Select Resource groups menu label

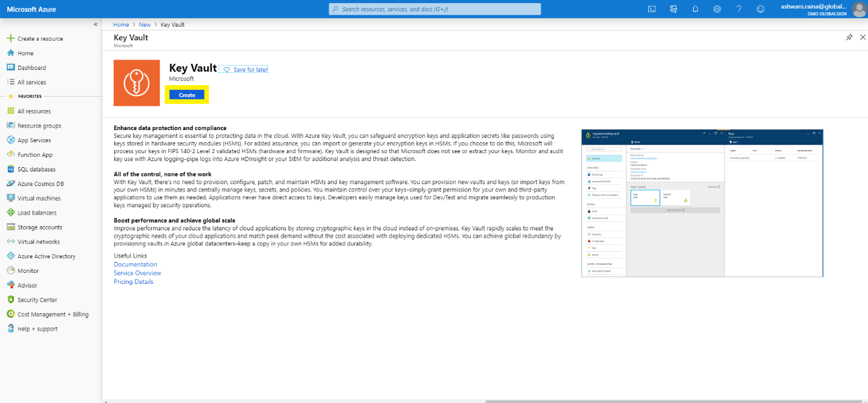(39, 126)
